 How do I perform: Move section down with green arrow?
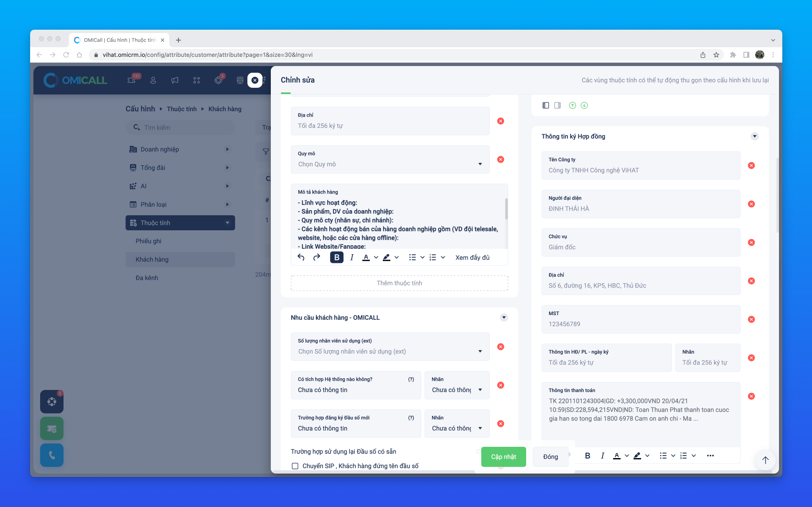(584, 105)
